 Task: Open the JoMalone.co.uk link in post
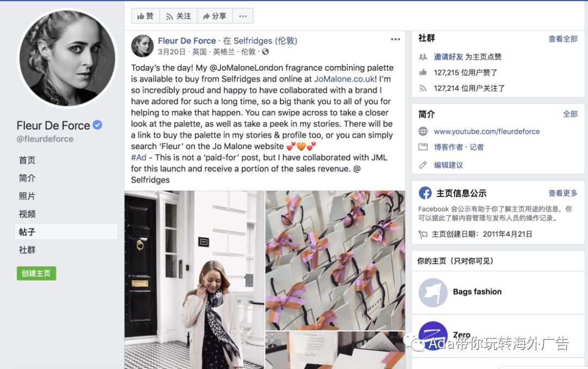tap(344, 79)
